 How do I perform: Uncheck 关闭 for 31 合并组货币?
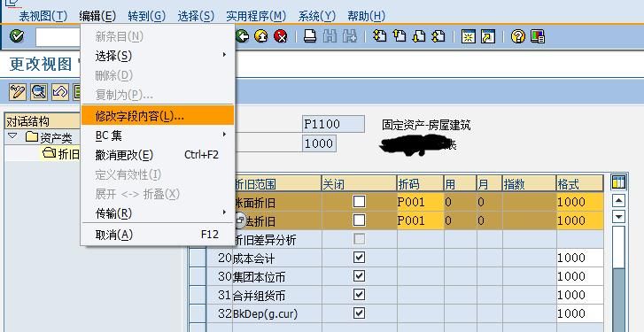(360, 295)
